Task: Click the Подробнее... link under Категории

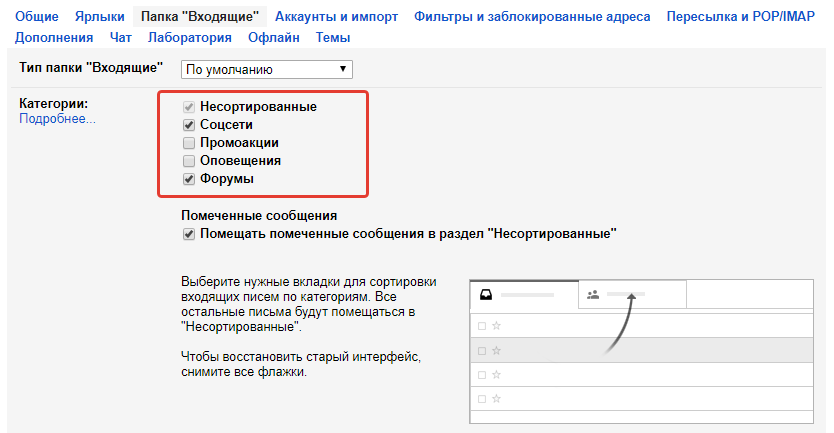Action: [x=58, y=119]
